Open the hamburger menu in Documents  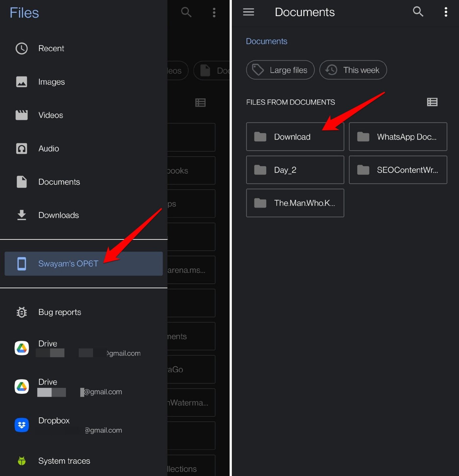click(x=248, y=12)
